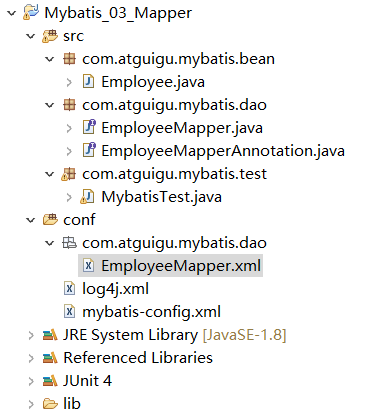The height and width of the screenshot is (417, 371).
Task: Select the lib folder label
Action: click(72, 404)
